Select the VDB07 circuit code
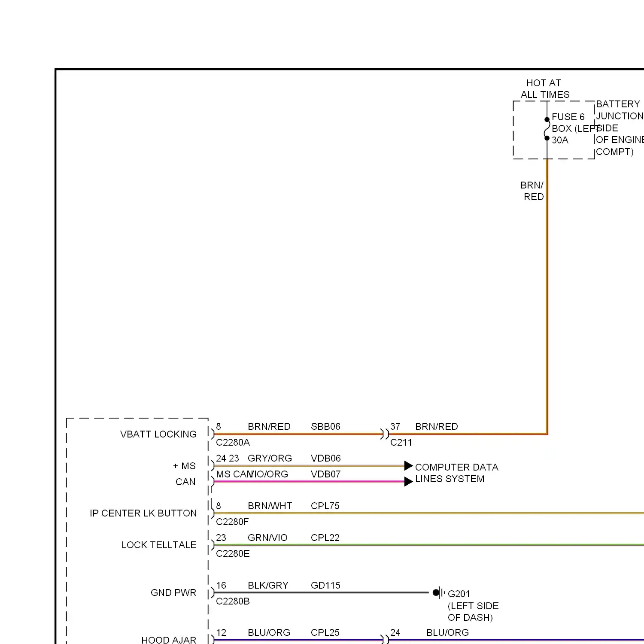The width and height of the screenshot is (644, 644). coord(326,474)
